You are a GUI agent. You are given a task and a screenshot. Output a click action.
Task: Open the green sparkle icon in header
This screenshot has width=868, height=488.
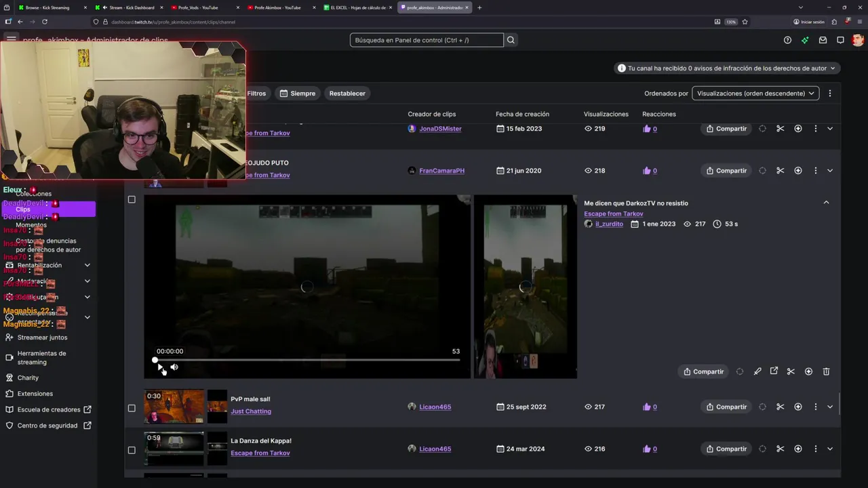click(x=805, y=40)
